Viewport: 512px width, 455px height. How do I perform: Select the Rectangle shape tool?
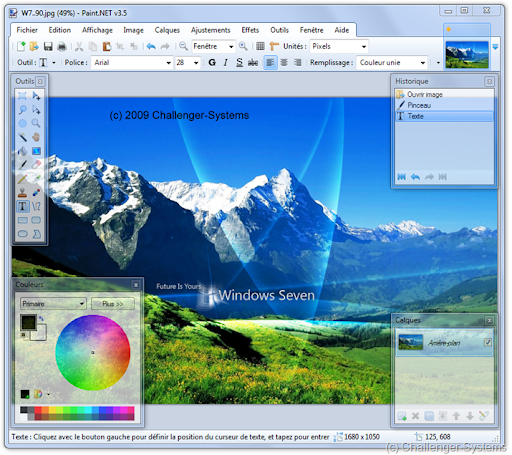coord(22,220)
